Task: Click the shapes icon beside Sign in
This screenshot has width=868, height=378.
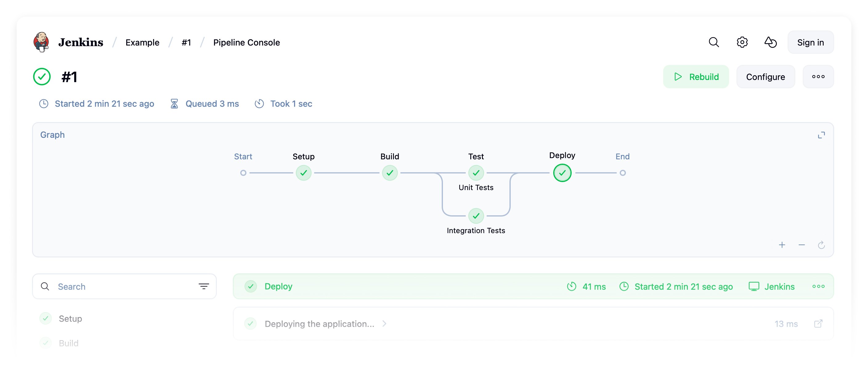Action: [x=770, y=42]
